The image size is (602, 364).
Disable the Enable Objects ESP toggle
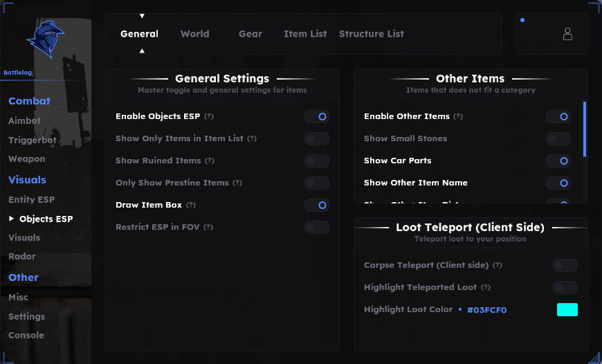pos(317,117)
